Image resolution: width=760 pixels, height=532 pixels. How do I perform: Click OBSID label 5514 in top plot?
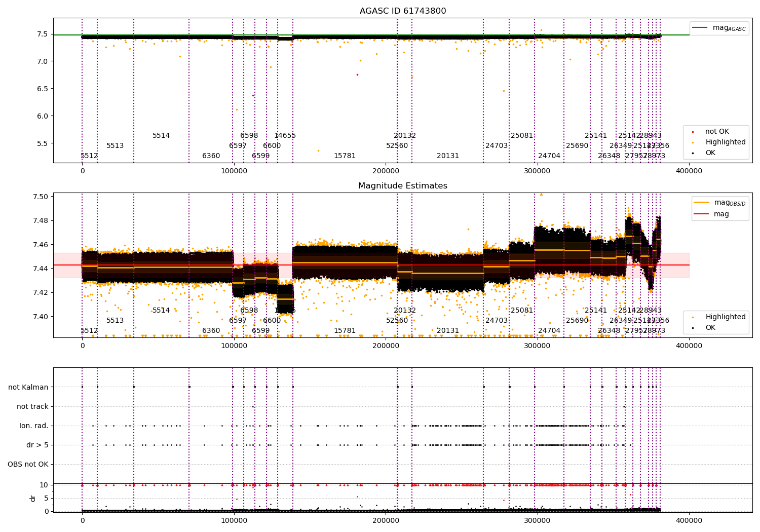click(161, 135)
